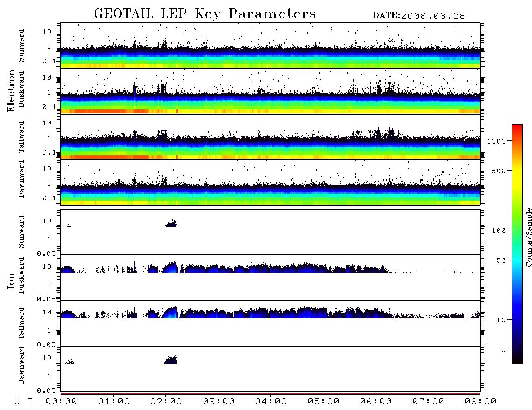Click the Electron 'Tailward' axis label
The height and width of the screenshot is (410, 532).
21,137
